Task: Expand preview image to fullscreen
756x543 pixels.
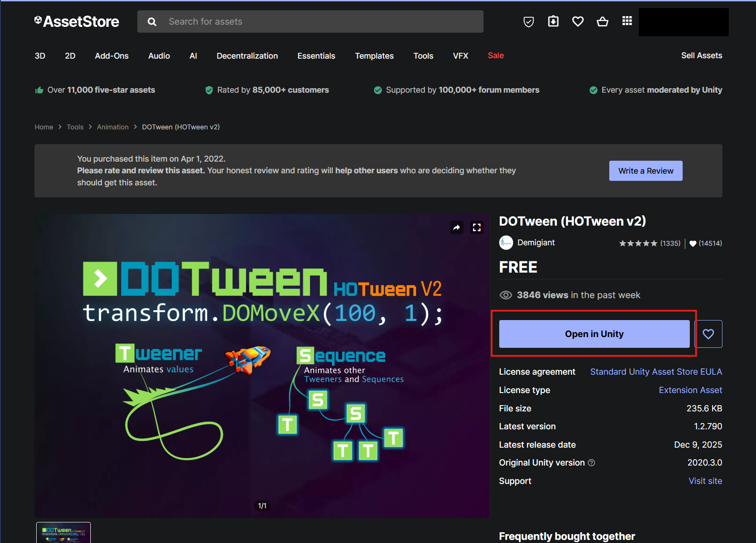Action: click(477, 227)
